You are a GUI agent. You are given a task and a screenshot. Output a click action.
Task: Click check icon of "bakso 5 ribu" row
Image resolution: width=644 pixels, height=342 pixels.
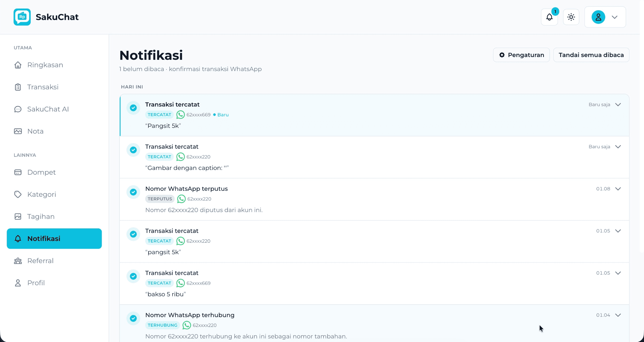pyautogui.click(x=133, y=276)
